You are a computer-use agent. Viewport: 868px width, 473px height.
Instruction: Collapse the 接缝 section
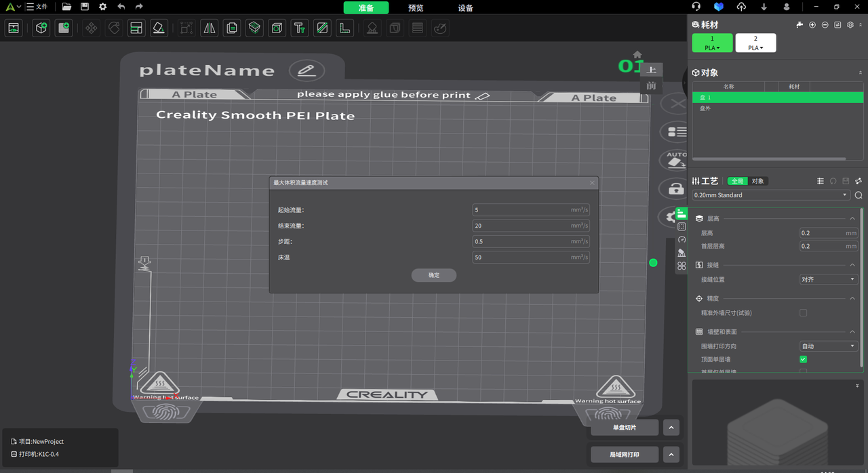852,265
